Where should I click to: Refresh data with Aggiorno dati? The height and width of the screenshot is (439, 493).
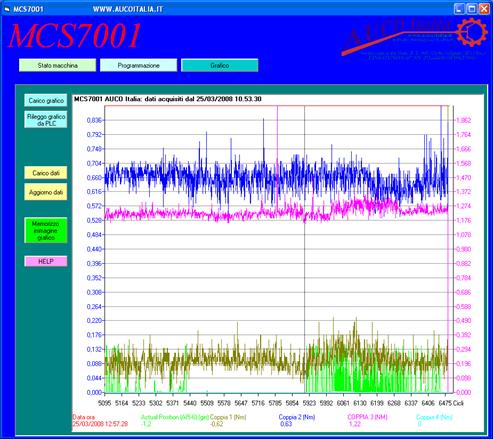(x=46, y=192)
